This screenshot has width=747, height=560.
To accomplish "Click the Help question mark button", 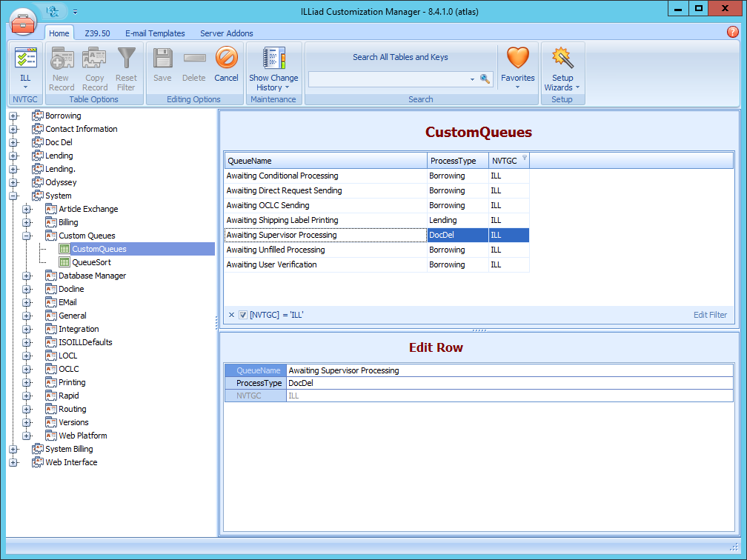I will 733,33.
